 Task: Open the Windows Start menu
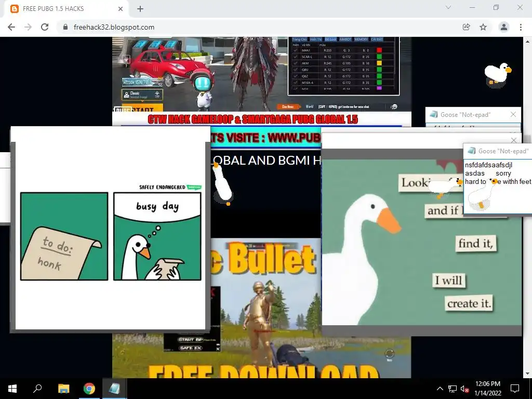click(x=12, y=389)
